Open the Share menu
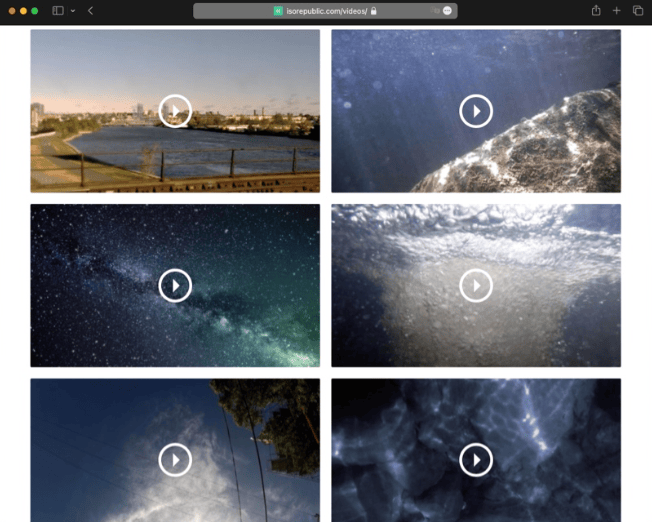 coord(596,11)
